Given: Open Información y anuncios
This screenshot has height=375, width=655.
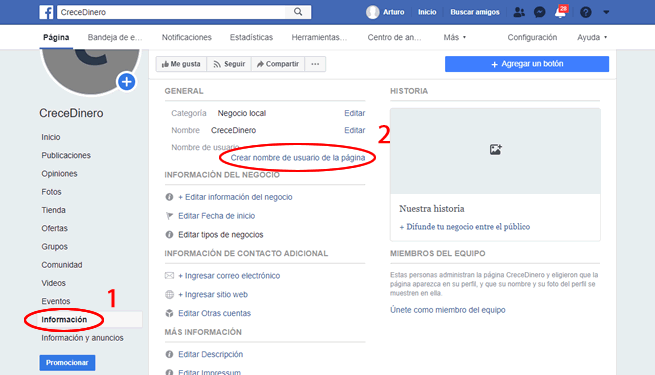Looking at the screenshot, I should click(x=82, y=338).
